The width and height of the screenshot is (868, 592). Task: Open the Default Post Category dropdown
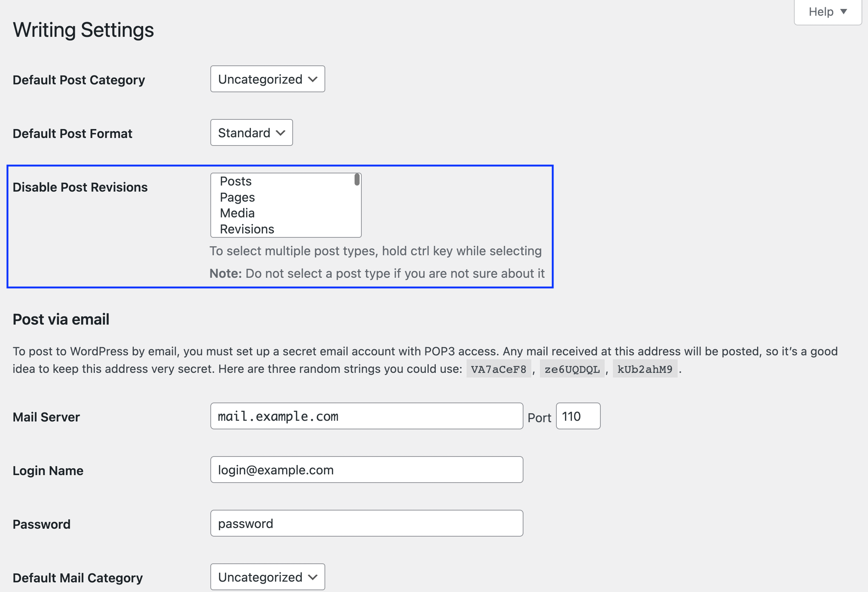(x=267, y=79)
